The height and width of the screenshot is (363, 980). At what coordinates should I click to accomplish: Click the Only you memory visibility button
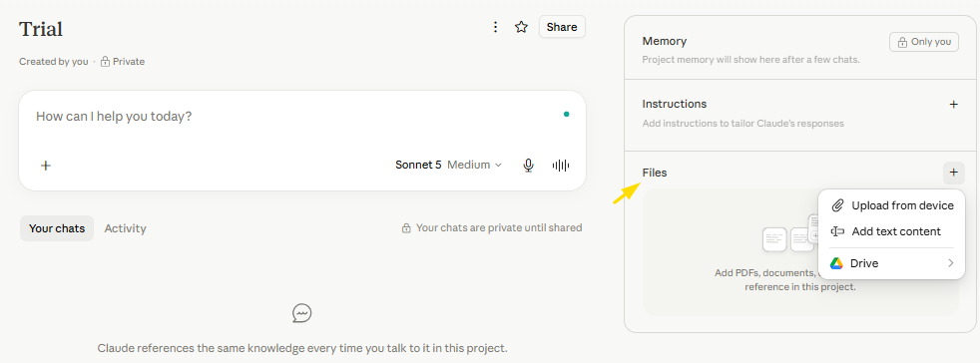tap(924, 42)
